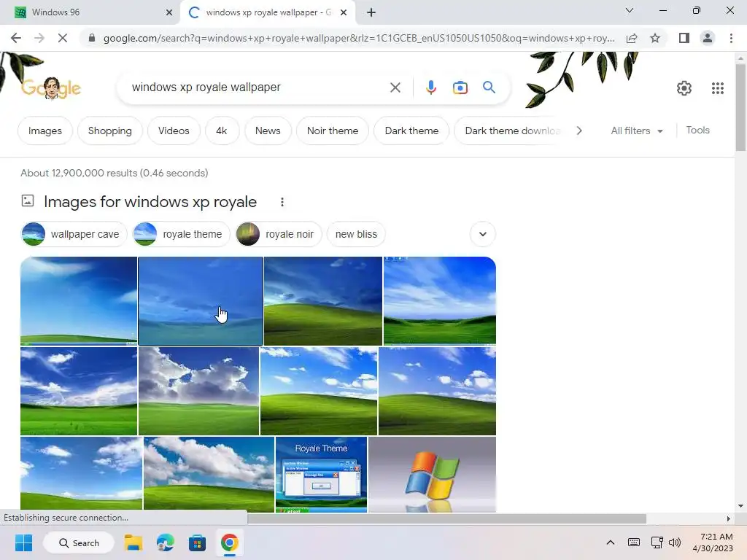Click the volume speaker tray icon
Image resolution: width=747 pixels, height=560 pixels.
pos(675,542)
